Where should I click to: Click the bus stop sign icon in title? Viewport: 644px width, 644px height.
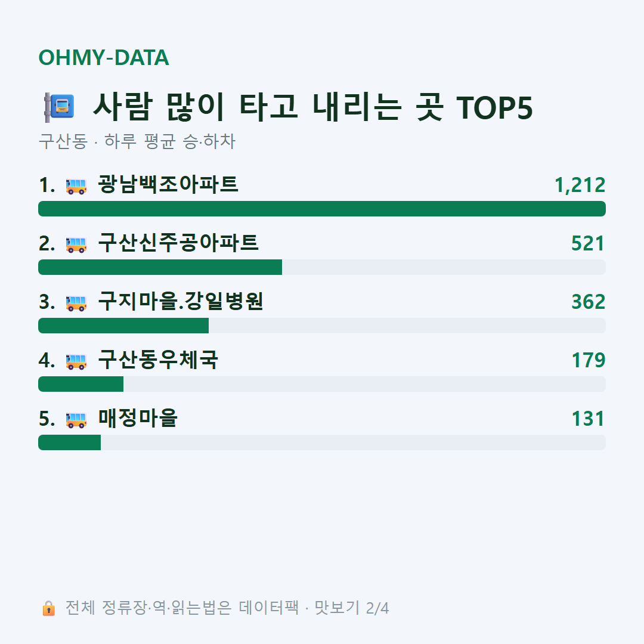pyautogui.click(x=60, y=107)
